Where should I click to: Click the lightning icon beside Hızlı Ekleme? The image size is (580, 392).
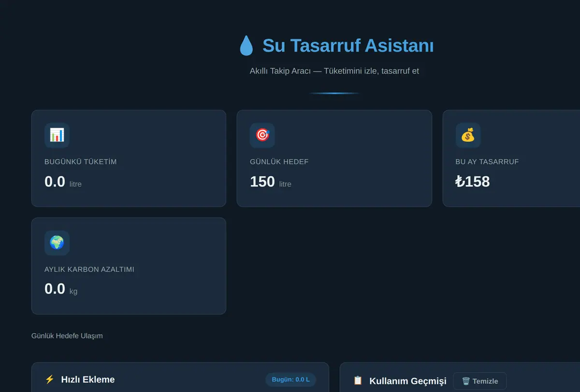49,379
